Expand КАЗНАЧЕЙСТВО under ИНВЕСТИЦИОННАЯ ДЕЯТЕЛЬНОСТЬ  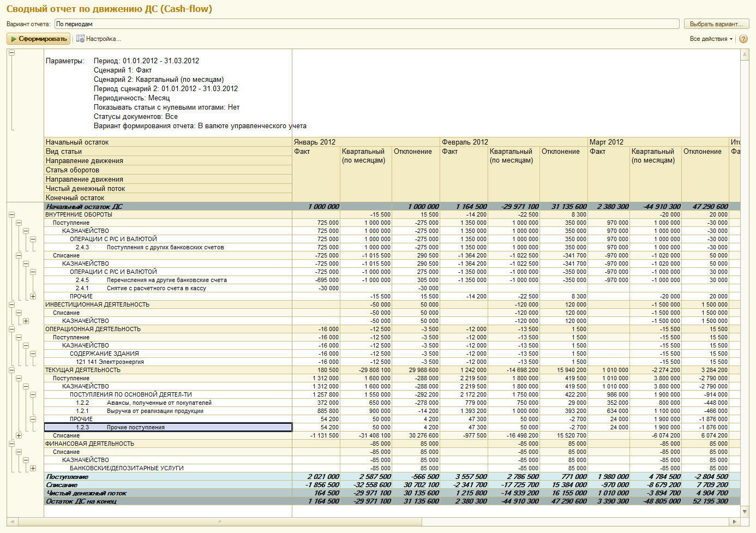pos(26,321)
